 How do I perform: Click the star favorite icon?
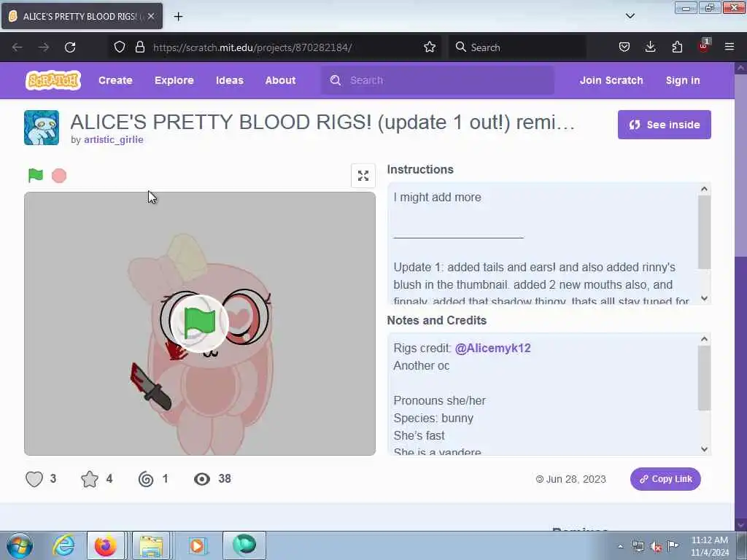click(90, 478)
